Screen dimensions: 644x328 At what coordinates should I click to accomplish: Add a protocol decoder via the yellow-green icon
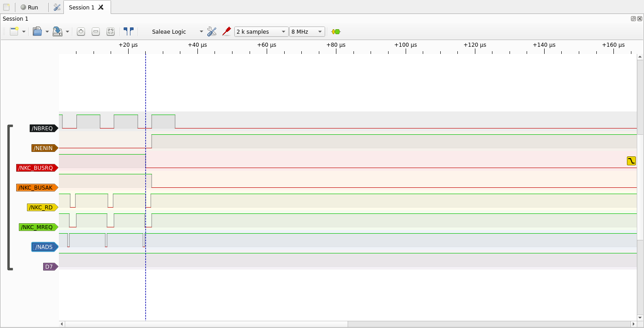(335, 31)
